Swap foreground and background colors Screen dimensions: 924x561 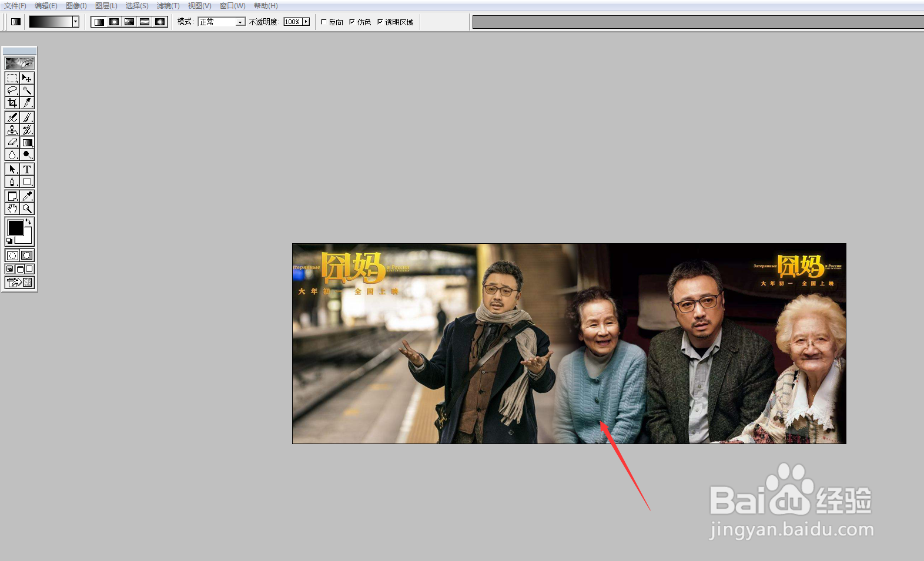28,221
